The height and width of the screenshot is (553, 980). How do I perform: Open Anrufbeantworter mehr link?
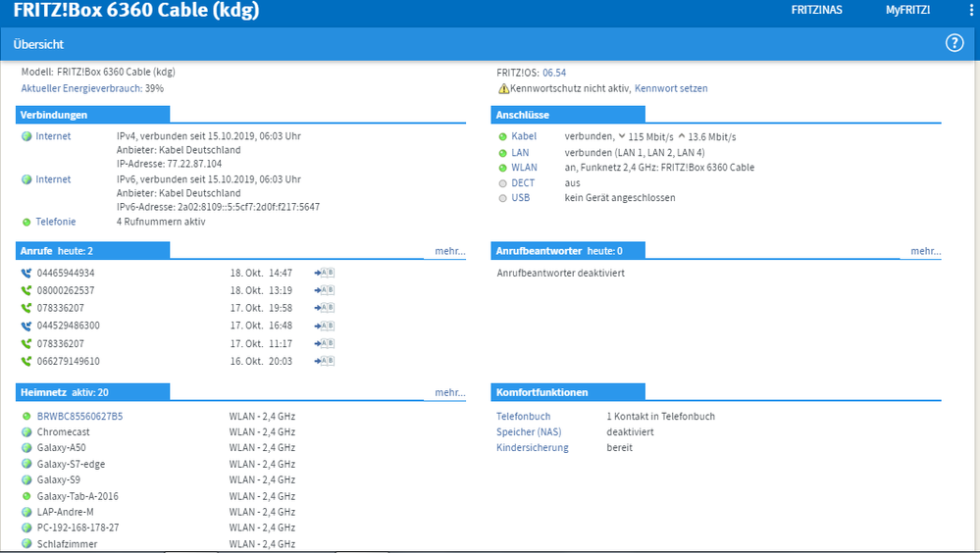pos(926,251)
